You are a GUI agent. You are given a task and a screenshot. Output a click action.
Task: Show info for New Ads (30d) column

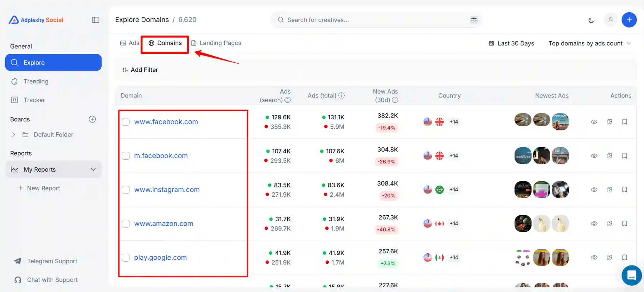point(395,100)
